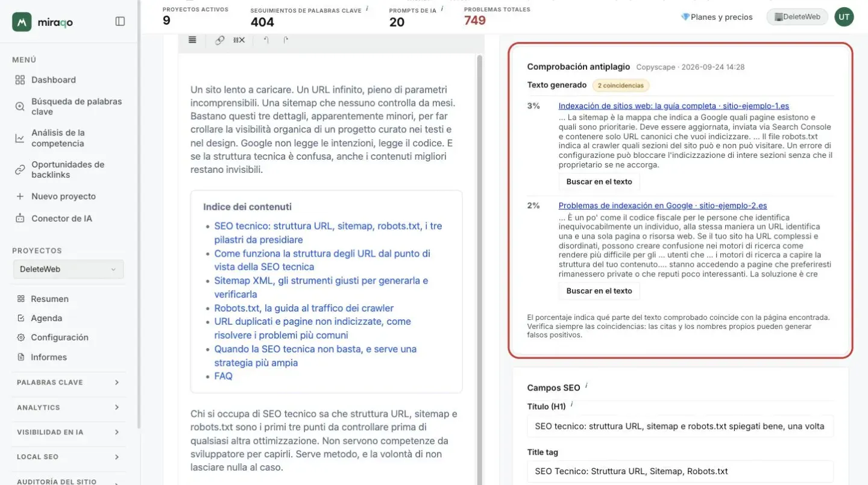Click the 'Indice dei contenuti' heading
The width and height of the screenshot is (868, 485).
(247, 207)
